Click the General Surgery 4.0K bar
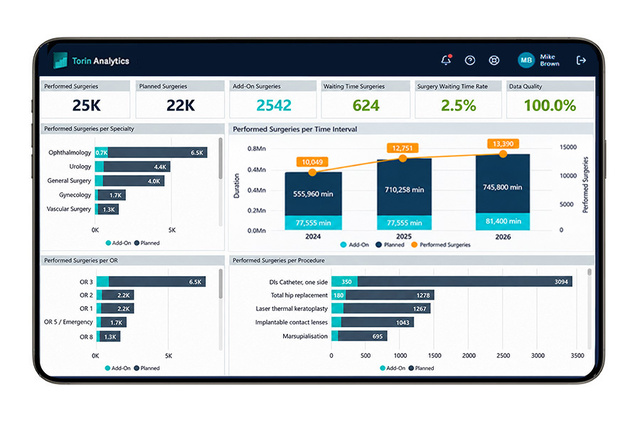 133,181
